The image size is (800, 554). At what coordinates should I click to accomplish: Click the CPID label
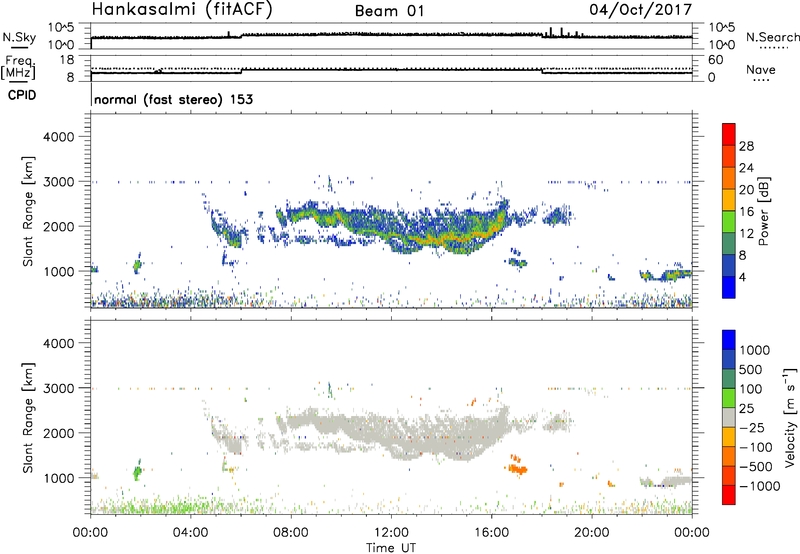[22, 95]
